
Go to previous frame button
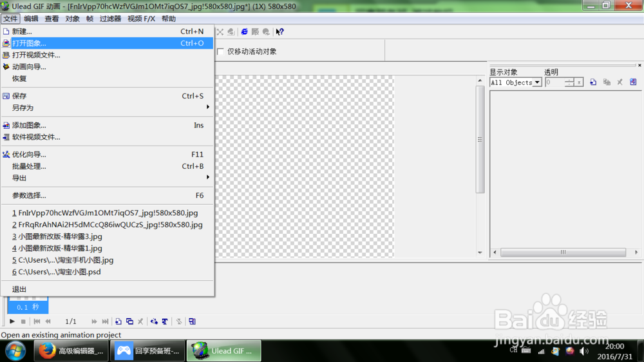tap(48, 321)
